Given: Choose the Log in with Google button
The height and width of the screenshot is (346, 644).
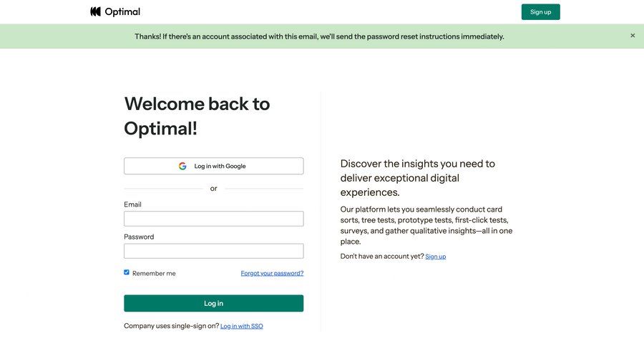Looking at the screenshot, I should coord(213,166).
